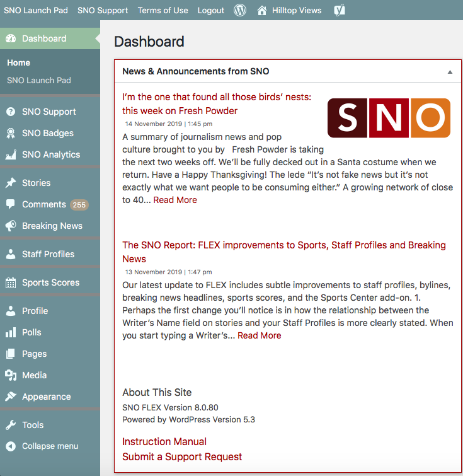Open the birds' nests Fresh Powder article
Viewport: 463px width, 476px height.
click(217, 104)
